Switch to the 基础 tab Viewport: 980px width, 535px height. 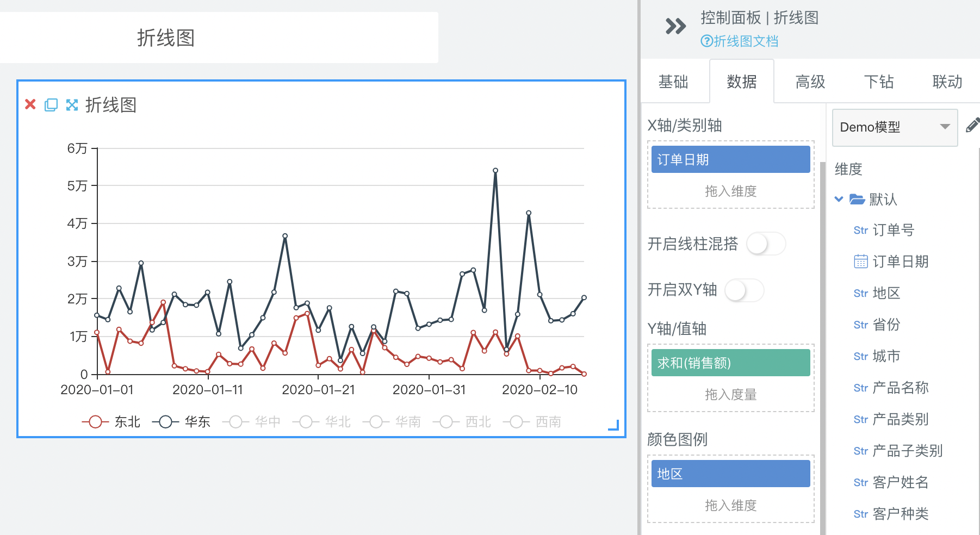(673, 82)
